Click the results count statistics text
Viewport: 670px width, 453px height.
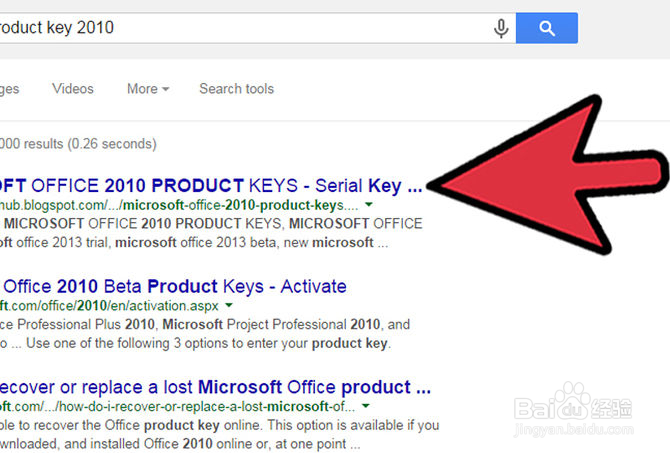tap(78, 144)
